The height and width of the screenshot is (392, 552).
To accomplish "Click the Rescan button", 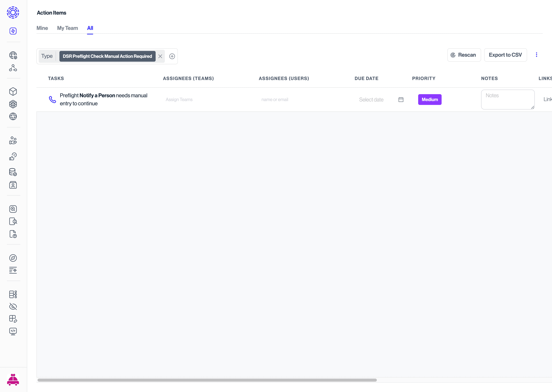I will click(464, 55).
